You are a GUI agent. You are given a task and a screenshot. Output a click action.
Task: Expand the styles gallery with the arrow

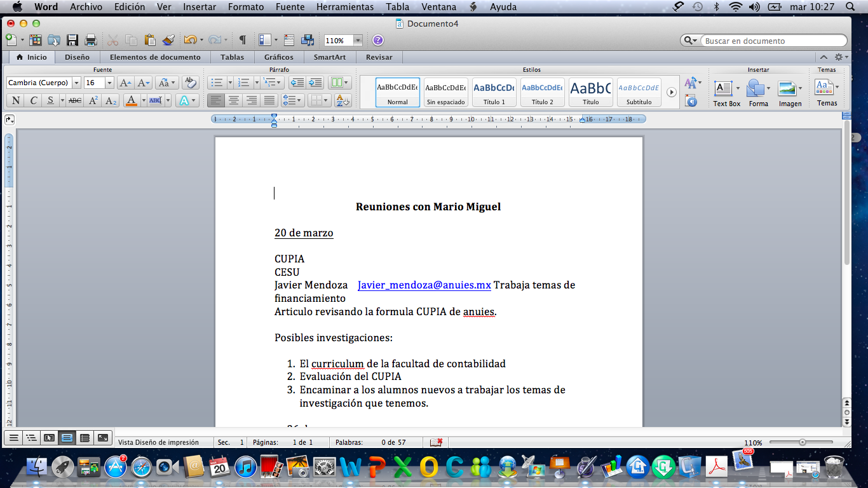tap(671, 92)
